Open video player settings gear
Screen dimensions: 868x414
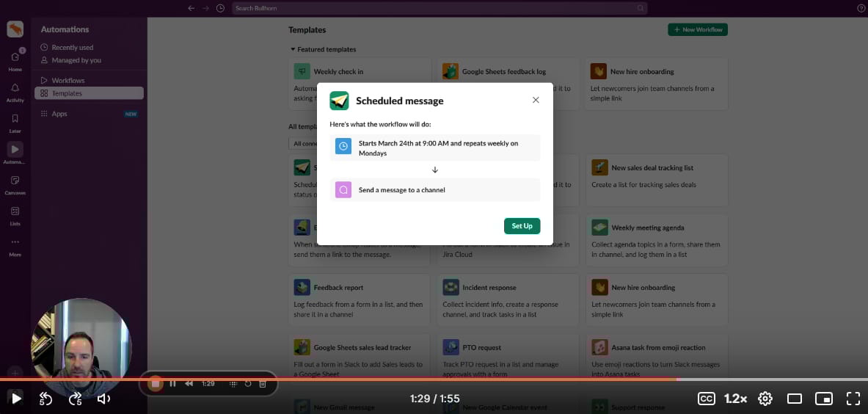[765, 399]
